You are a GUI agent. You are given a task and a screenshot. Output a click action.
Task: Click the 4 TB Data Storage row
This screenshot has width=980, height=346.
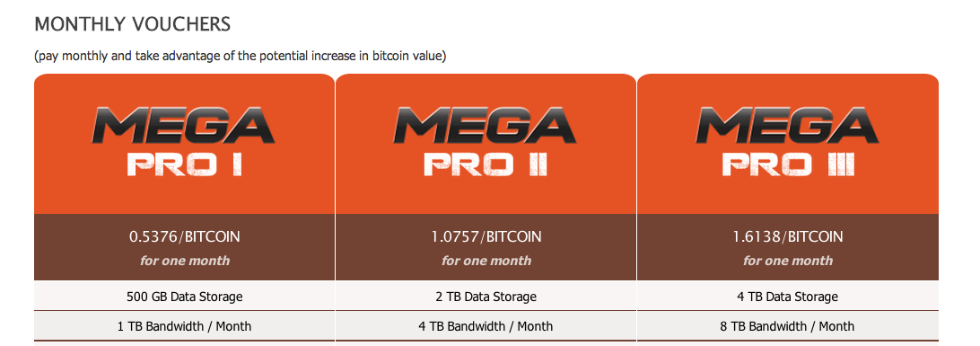pyautogui.click(x=788, y=296)
